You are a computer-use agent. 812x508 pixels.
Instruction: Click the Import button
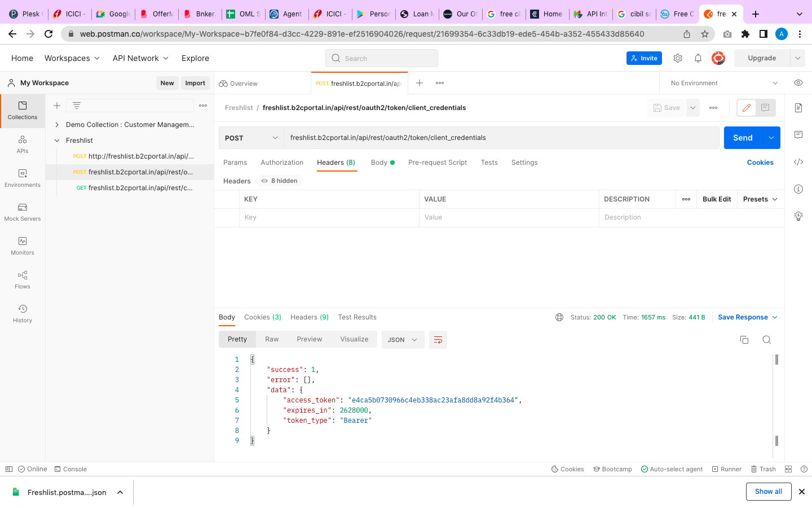[195, 83]
